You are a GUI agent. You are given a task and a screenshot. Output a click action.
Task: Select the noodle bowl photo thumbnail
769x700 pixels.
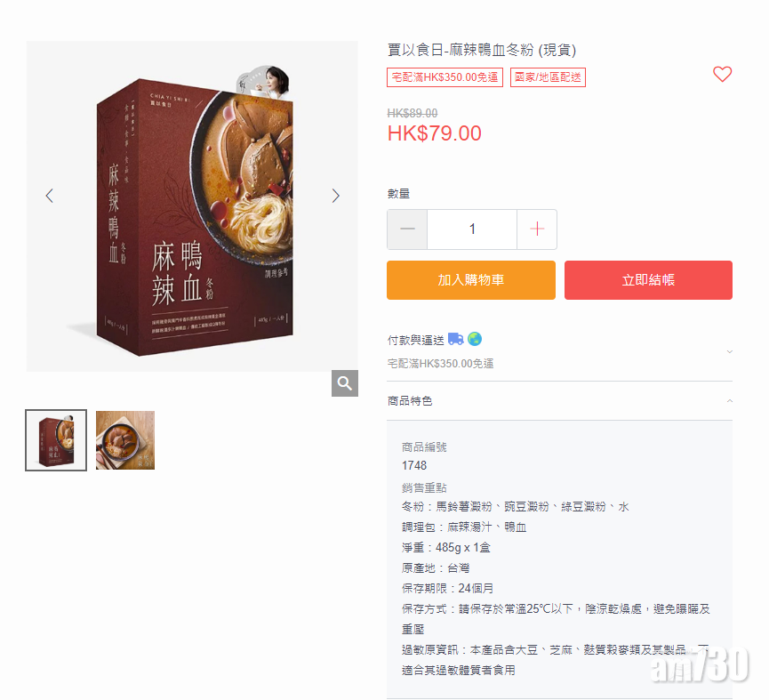coord(125,440)
